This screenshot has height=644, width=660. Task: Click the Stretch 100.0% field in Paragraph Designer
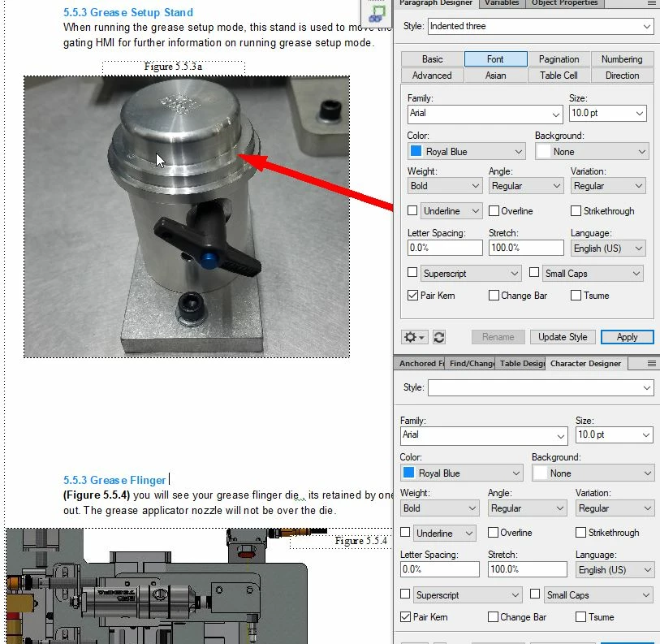pos(526,248)
